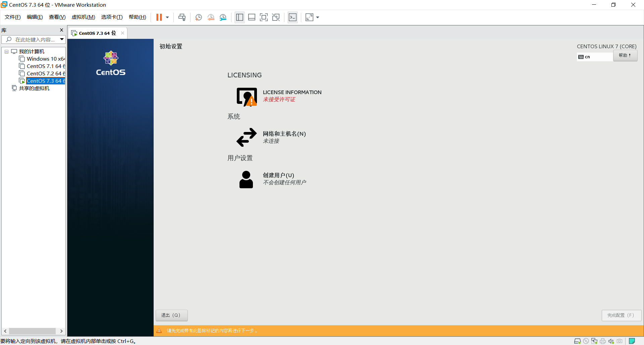Select 我的计算机 in the library tree
644x345 pixels.
tap(32, 52)
